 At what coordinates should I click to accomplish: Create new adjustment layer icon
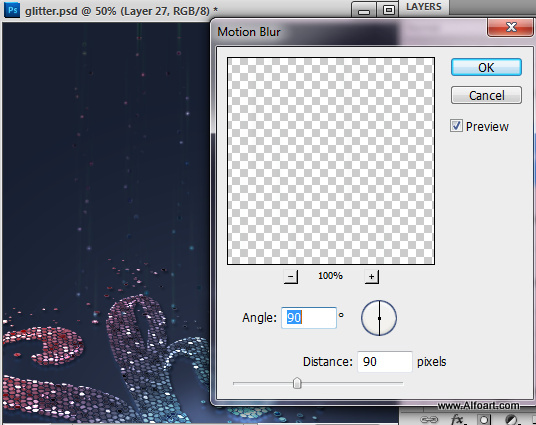coord(511,420)
